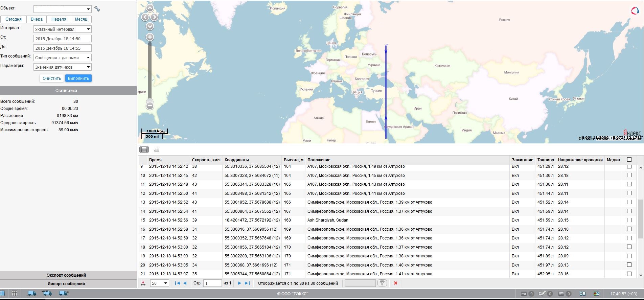Switch to chart view icon
644x300 pixels.
point(157,149)
